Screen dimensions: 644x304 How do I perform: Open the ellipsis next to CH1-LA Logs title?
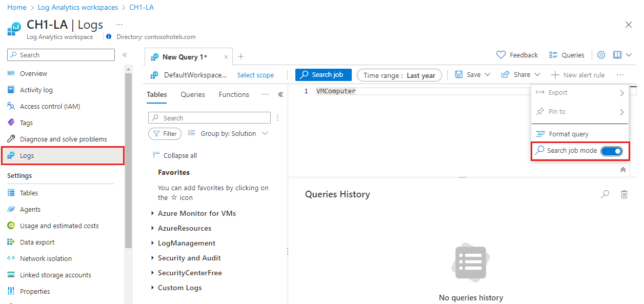(119, 24)
